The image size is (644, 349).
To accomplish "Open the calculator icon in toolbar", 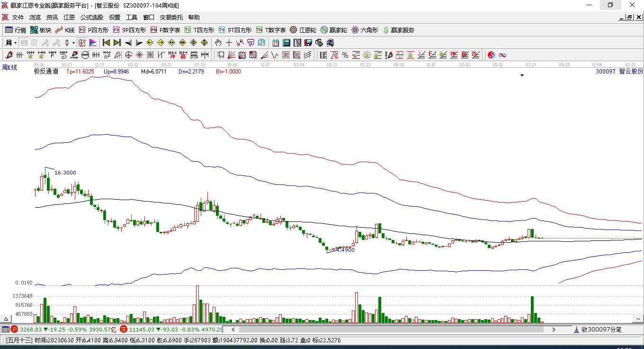I will 286,43.
